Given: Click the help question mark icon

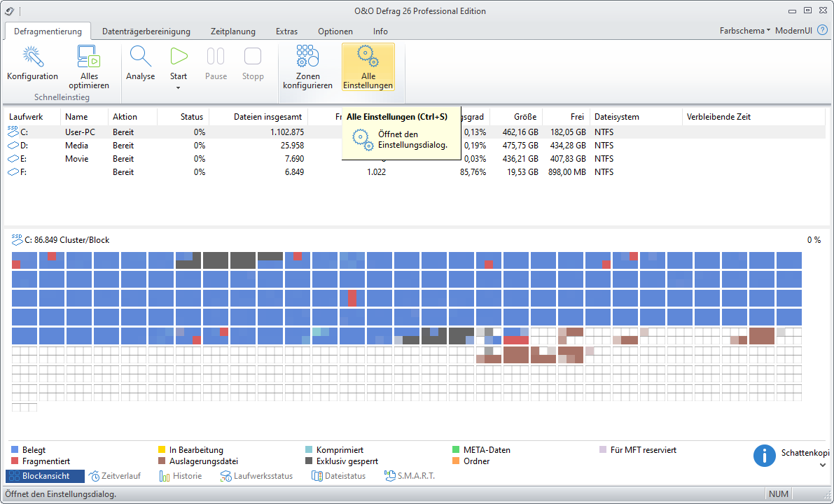Looking at the screenshot, I should tap(822, 30).
